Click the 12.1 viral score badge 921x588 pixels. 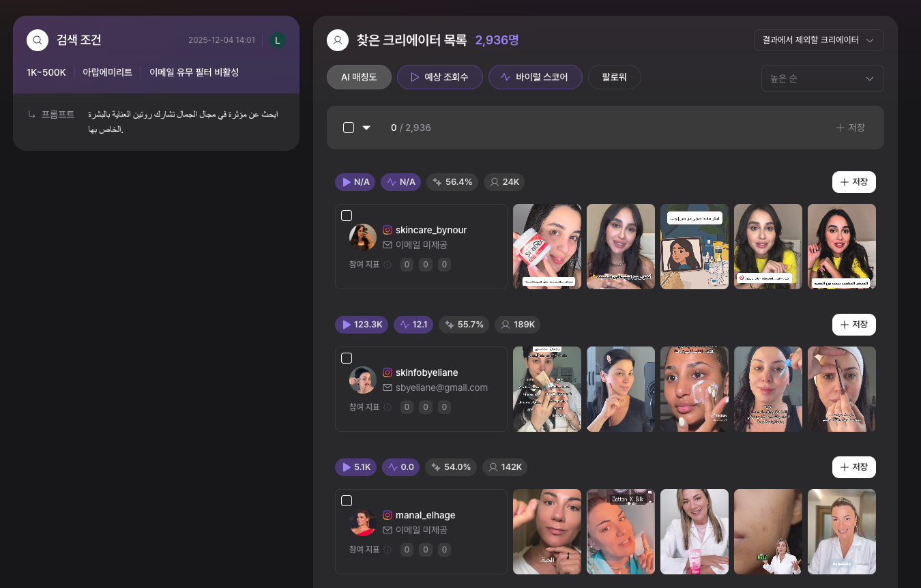tap(413, 325)
